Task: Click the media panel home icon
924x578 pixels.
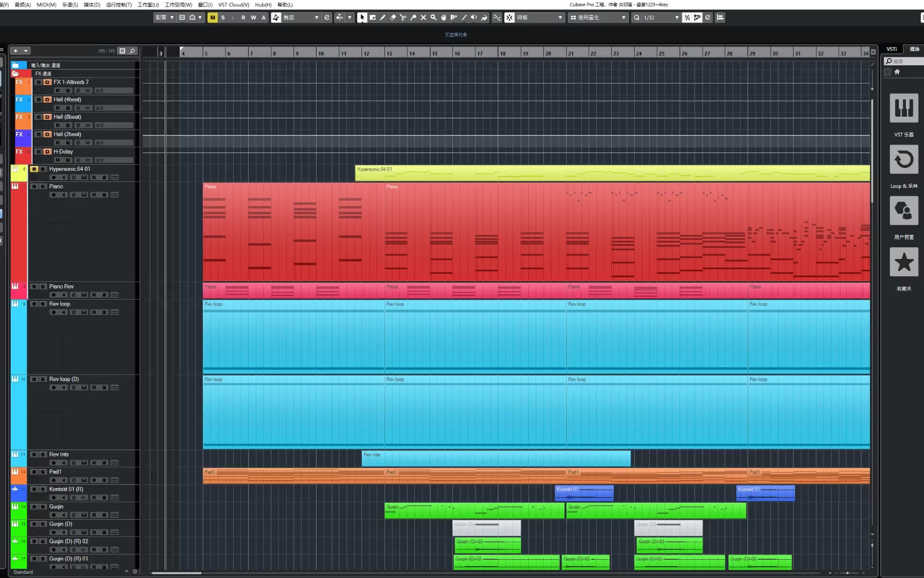Action: point(897,72)
